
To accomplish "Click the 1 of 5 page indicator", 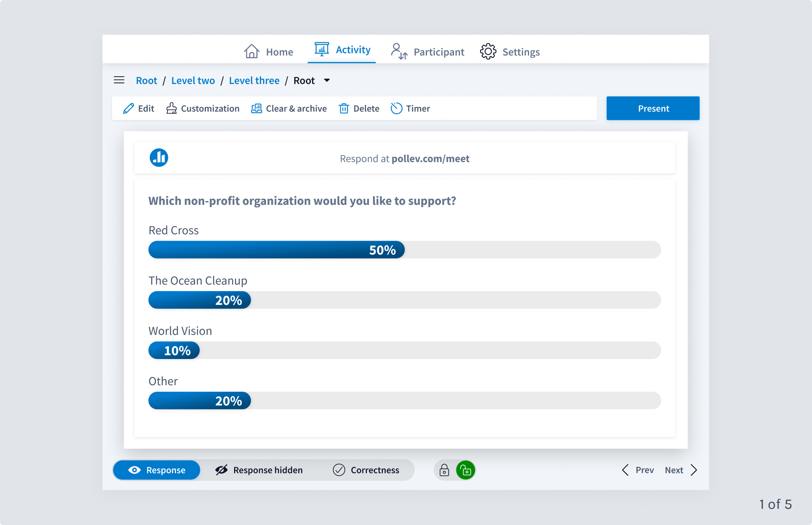I will 775,504.
